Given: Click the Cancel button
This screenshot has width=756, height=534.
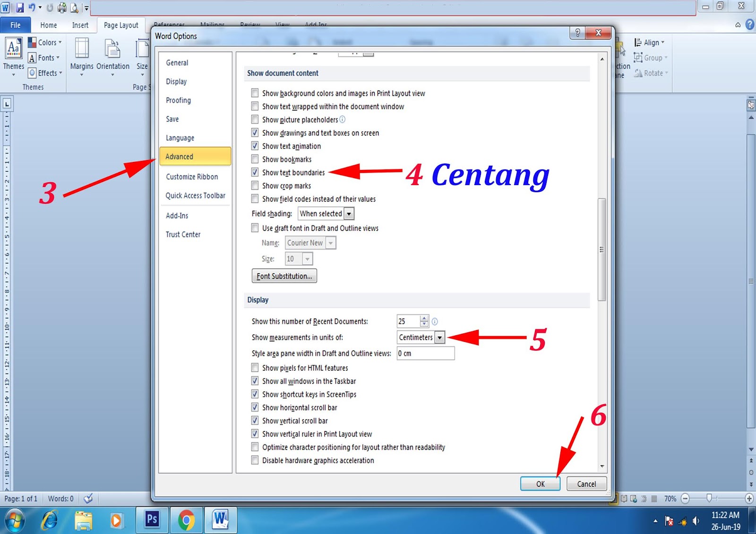Looking at the screenshot, I should point(586,484).
